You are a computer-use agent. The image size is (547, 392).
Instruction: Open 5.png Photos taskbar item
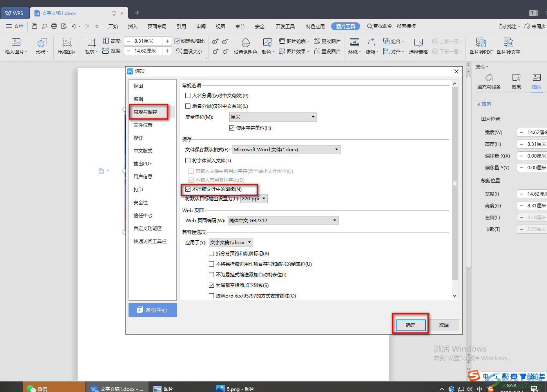235,388
